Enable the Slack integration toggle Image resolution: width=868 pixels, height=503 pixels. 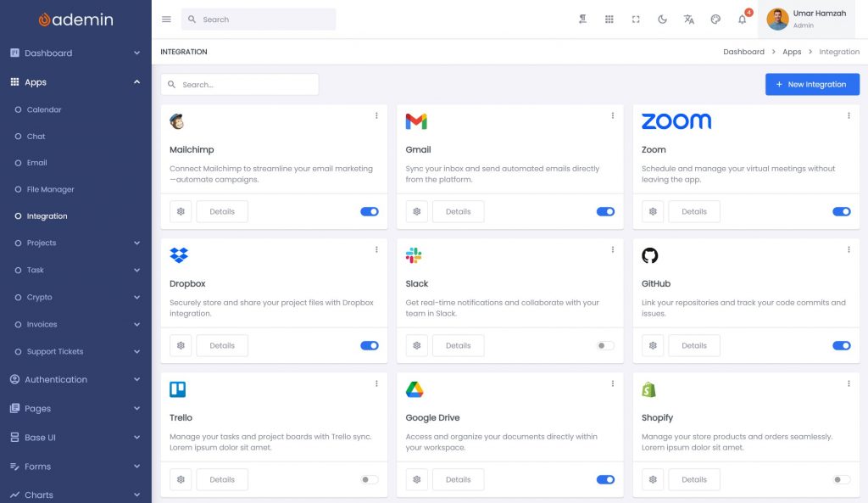(605, 346)
